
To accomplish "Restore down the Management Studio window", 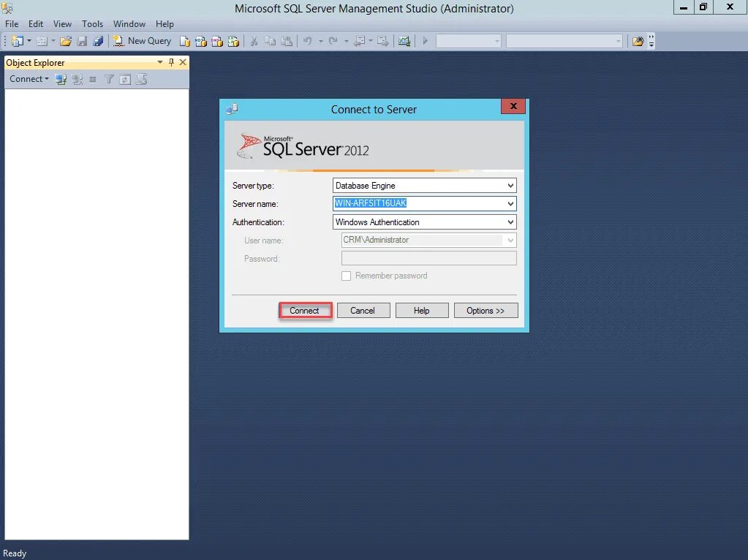I will click(x=703, y=7).
